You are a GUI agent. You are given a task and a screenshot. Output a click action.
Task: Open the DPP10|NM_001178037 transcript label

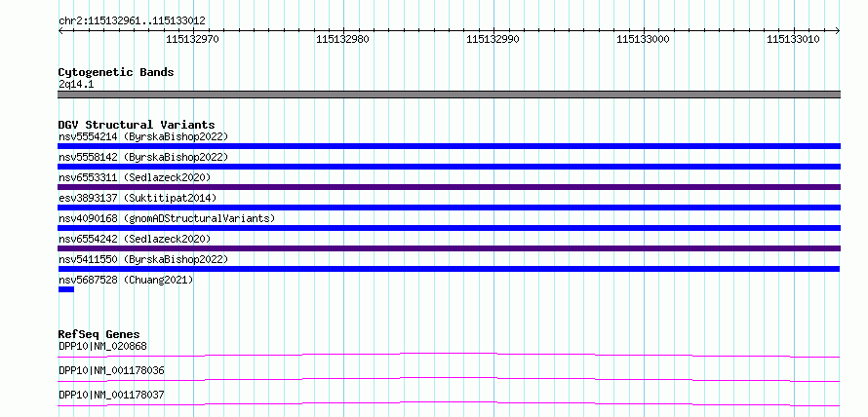coord(111,396)
